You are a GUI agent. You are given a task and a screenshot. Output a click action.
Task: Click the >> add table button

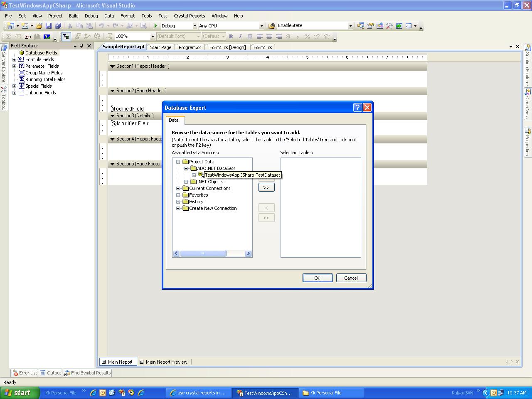[x=266, y=187]
